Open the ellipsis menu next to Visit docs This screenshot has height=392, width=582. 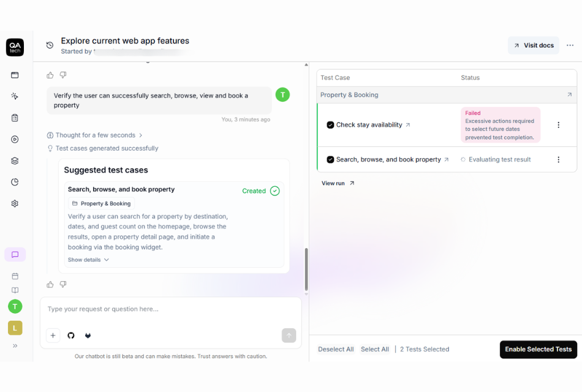tap(570, 45)
